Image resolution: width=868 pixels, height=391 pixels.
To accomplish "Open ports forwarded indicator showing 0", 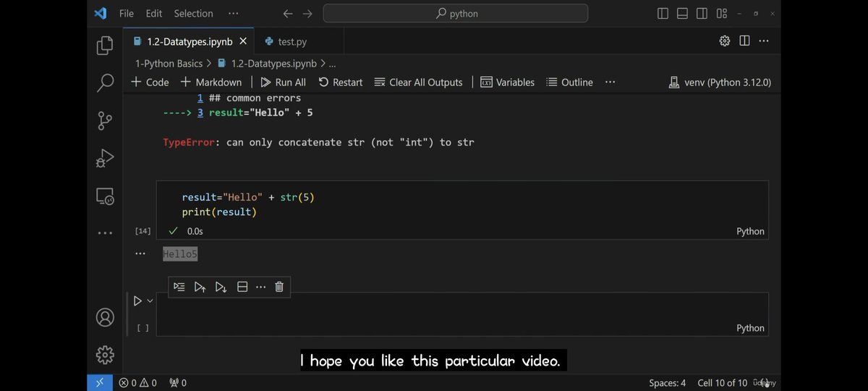I will [177, 382].
